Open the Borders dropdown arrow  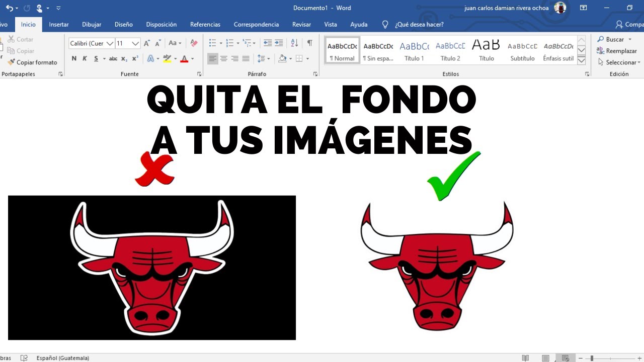(307, 59)
